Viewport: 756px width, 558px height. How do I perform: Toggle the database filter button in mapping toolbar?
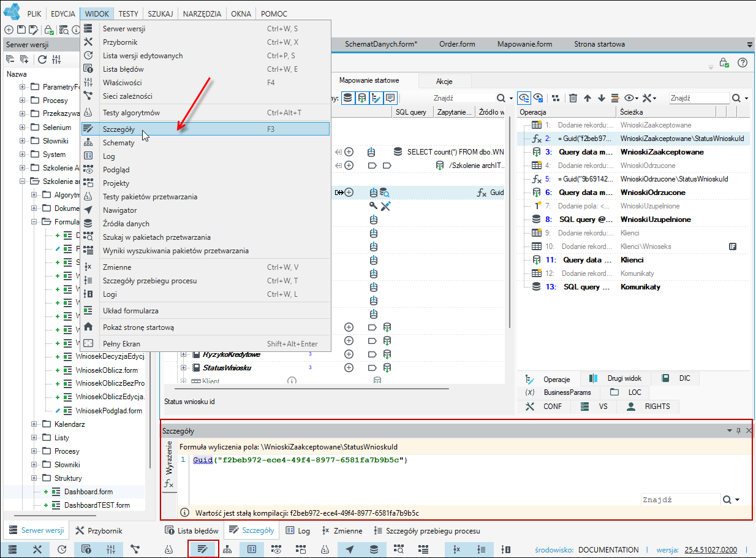click(x=347, y=98)
